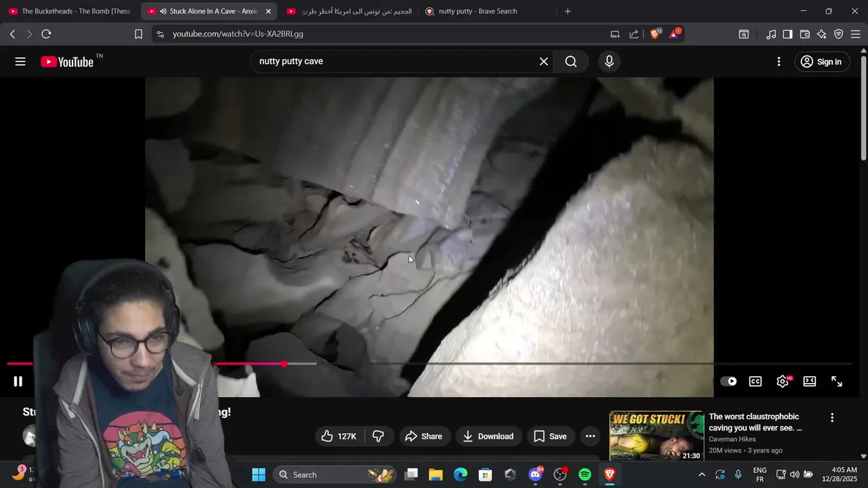Switch to the nutty putty Brave Search tab

488,12
